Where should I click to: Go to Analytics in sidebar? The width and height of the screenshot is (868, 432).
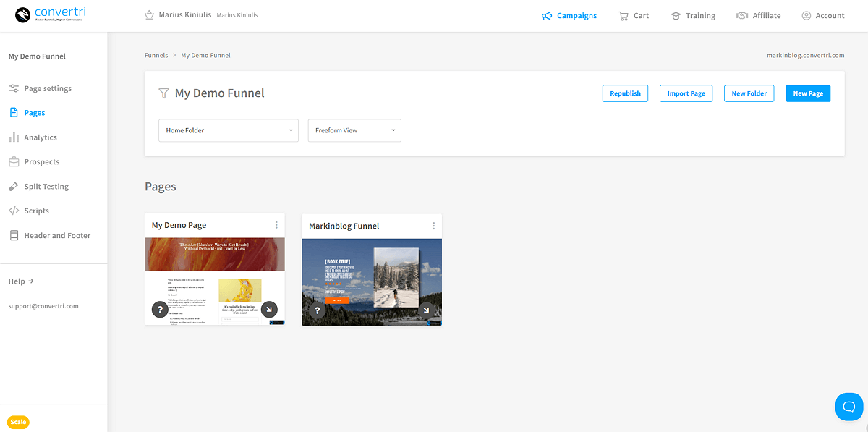41,137
